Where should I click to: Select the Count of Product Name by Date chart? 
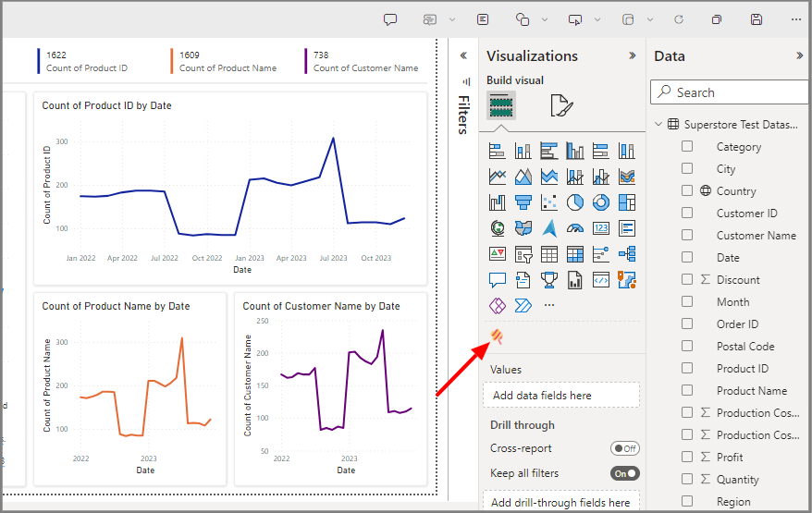pos(130,389)
